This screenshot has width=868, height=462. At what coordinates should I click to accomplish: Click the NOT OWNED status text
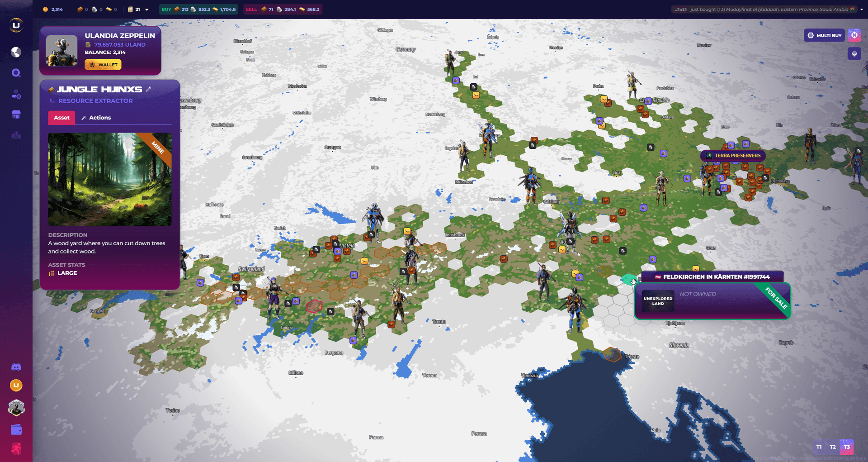(x=698, y=294)
